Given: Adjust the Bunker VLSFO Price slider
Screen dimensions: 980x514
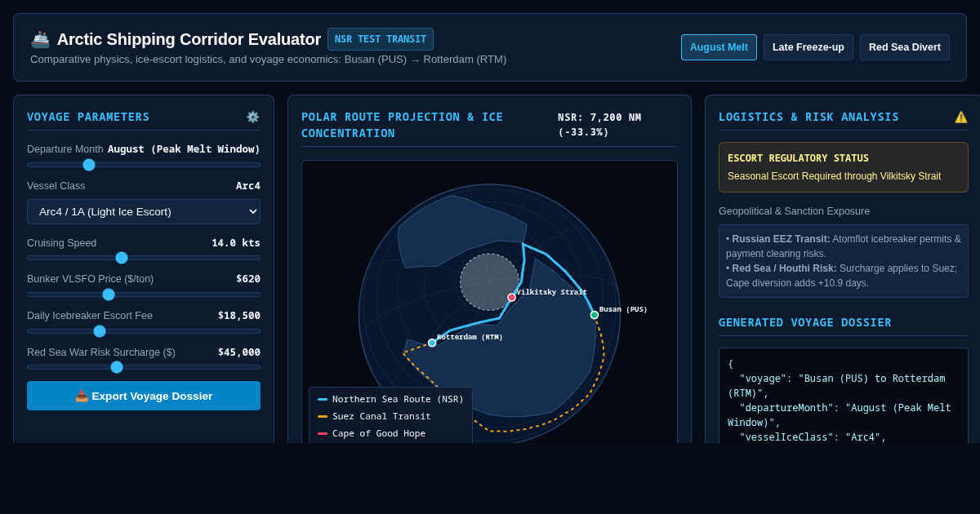Looking at the screenshot, I should [x=144, y=295].
